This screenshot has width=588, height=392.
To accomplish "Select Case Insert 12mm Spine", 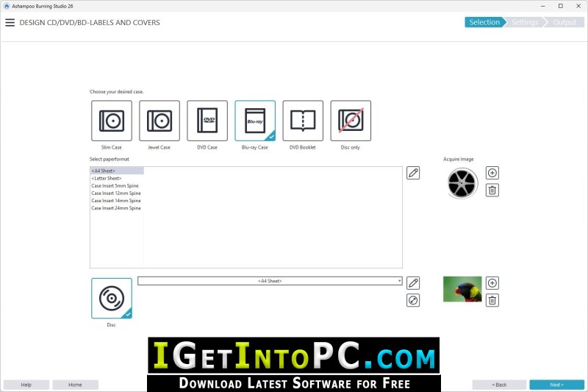I will click(117, 193).
